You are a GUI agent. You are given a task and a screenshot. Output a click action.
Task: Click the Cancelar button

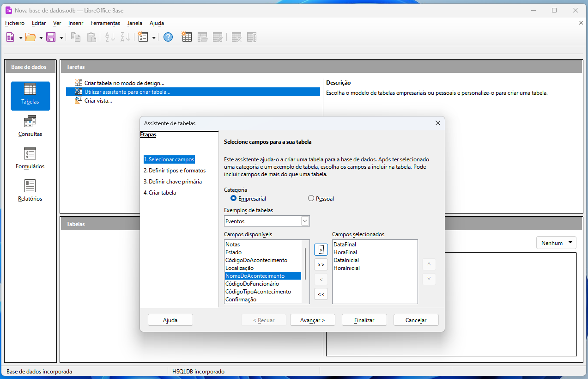point(416,320)
